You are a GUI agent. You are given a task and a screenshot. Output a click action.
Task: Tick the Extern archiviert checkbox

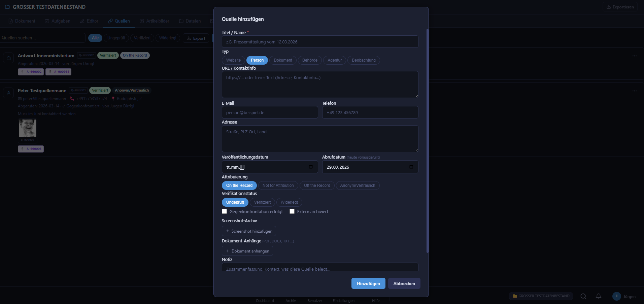(x=292, y=211)
